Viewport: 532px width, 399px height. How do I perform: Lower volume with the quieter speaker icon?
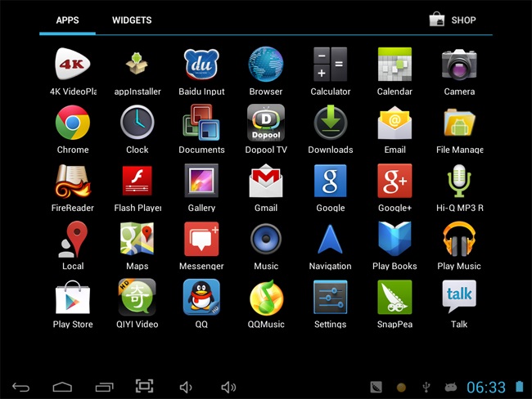coord(186,387)
